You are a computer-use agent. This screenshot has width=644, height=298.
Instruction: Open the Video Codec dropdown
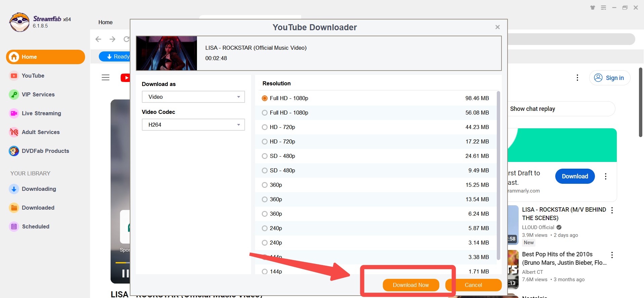(x=193, y=125)
